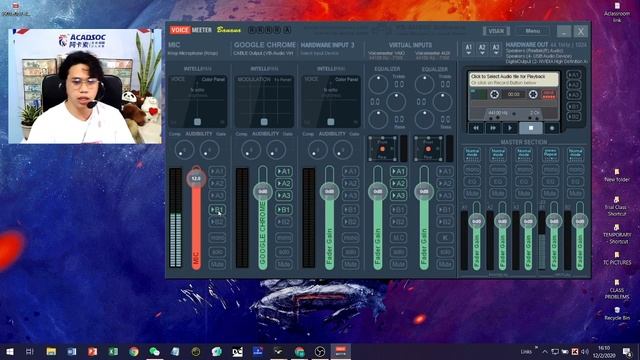Toggle A1 routing on GOOGLE CHROME strip
640x360 pixels.
click(x=284, y=171)
